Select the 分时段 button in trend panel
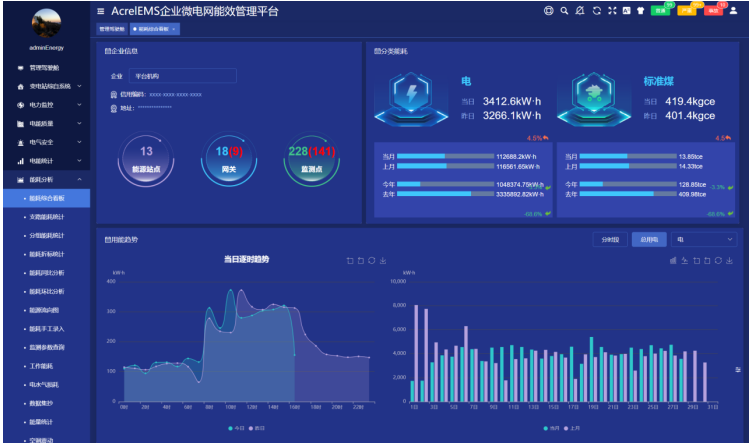The width and height of the screenshot is (754, 447). [610, 239]
